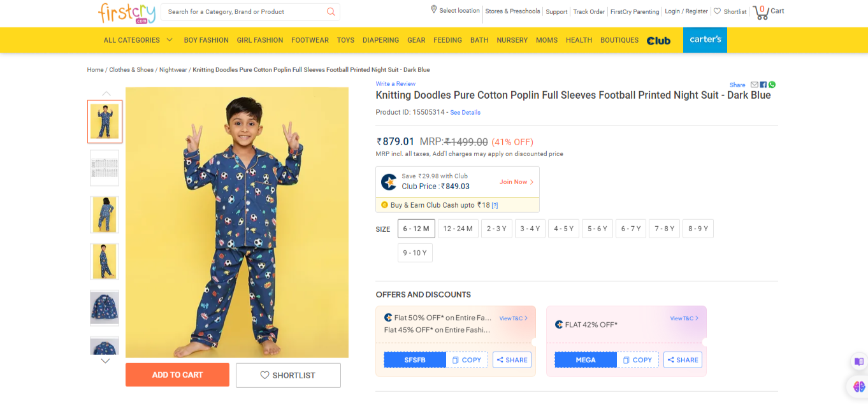View the size chart thumbnail
The image size is (868, 407).
click(x=105, y=168)
